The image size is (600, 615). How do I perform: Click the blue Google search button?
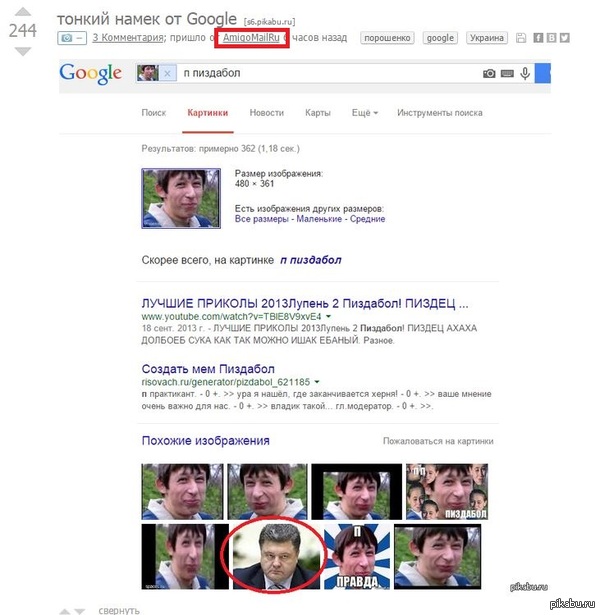tap(543, 73)
